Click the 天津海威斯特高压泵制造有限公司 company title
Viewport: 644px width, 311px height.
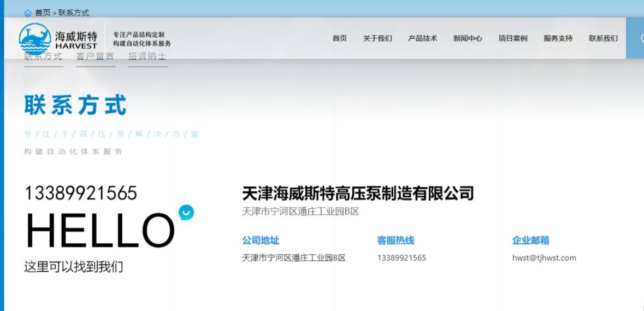pos(358,193)
